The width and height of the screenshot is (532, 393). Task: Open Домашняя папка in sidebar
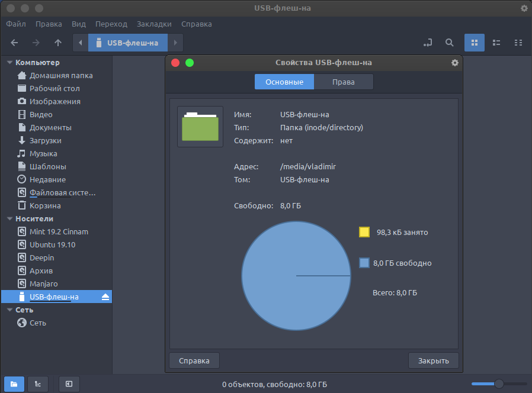56,76
